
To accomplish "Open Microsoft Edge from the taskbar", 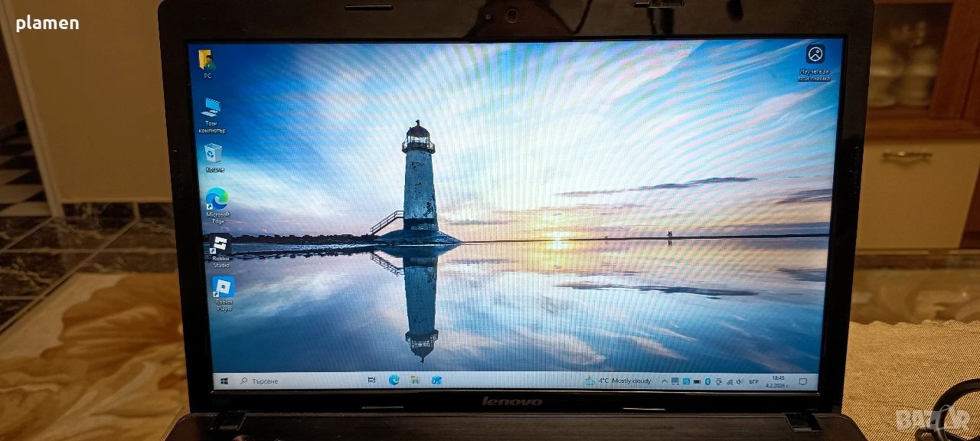I will tap(394, 380).
